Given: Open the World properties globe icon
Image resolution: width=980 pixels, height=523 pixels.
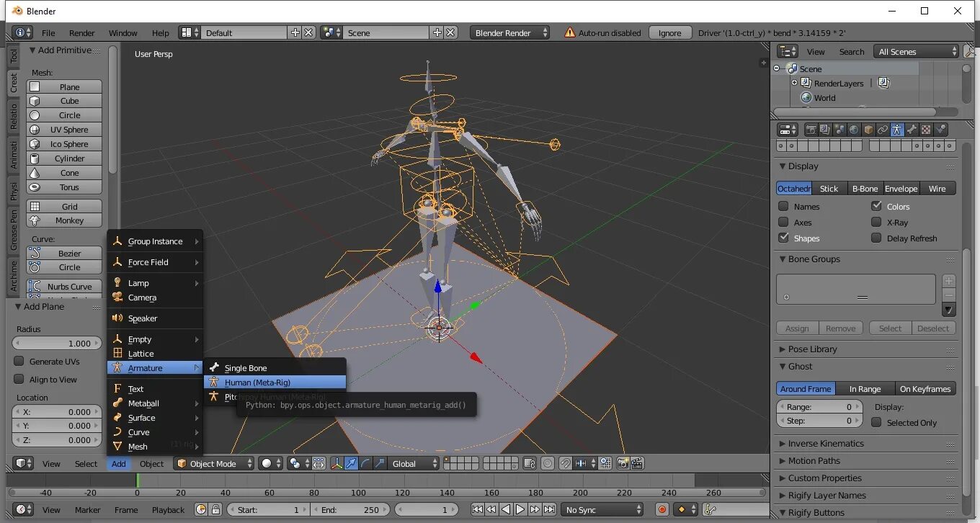Looking at the screenshot, I should [x=854, y=130].
